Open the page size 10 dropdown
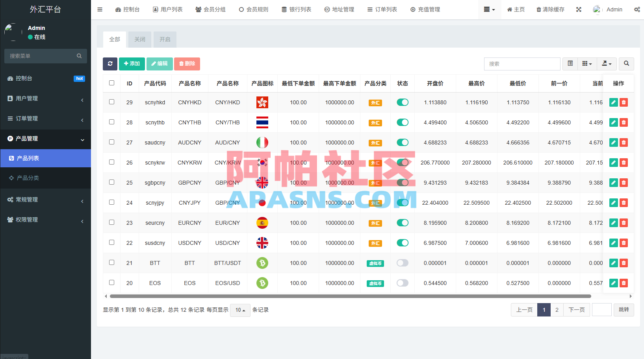 (x=240, y=310)
